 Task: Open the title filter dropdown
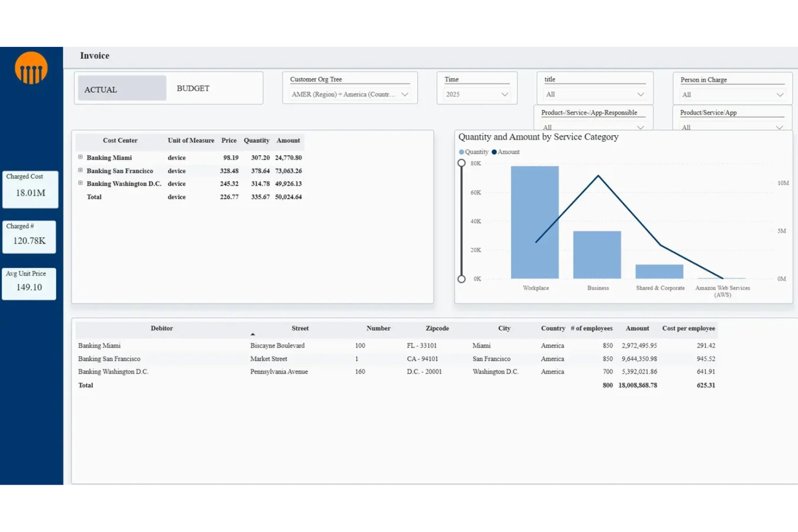point(595,94)
